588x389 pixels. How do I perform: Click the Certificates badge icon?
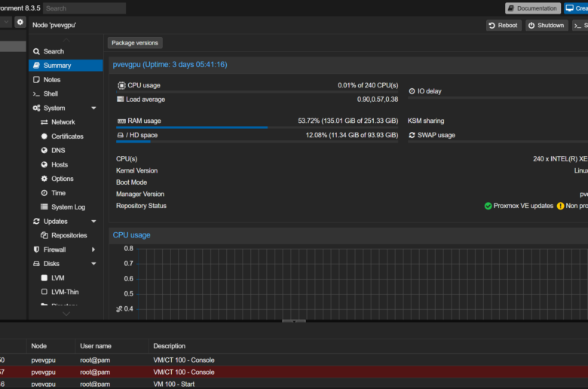44,136
